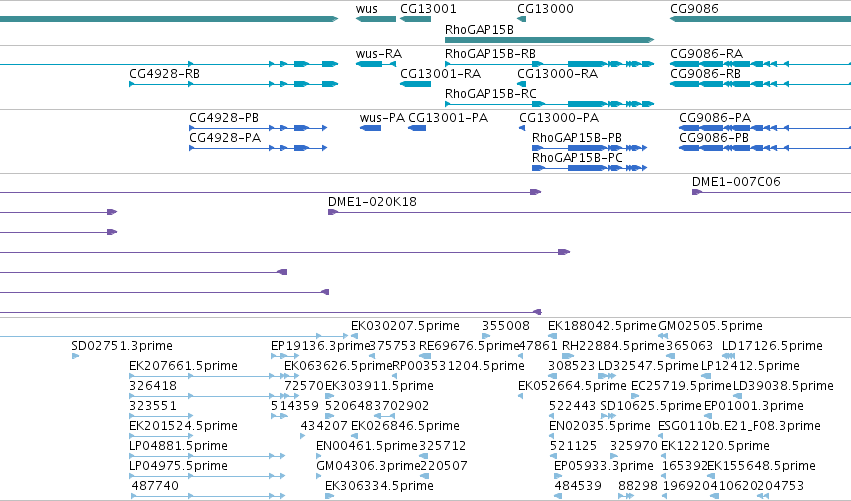Click the 514359 feature label
This screenshot has width=851, height=501.
tap(295, 406)
